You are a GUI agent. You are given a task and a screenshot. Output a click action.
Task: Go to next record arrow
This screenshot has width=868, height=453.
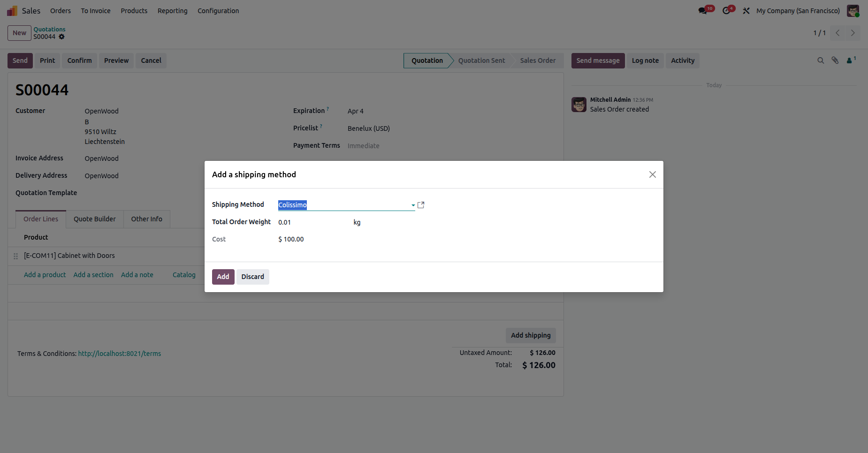coord(853,33)
